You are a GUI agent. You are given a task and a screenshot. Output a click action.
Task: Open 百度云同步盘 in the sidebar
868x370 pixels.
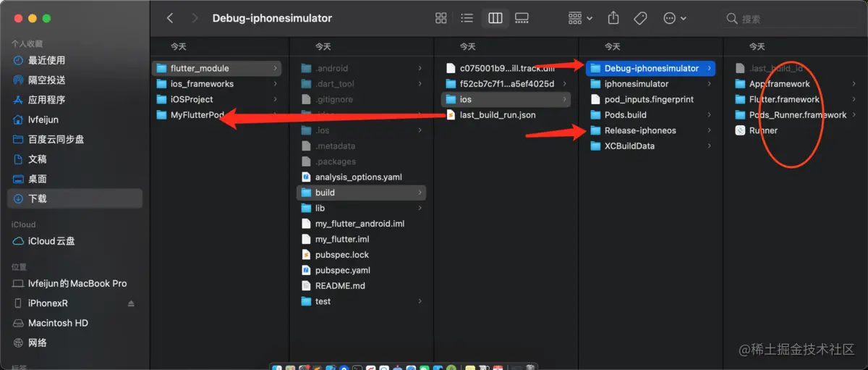75,139
